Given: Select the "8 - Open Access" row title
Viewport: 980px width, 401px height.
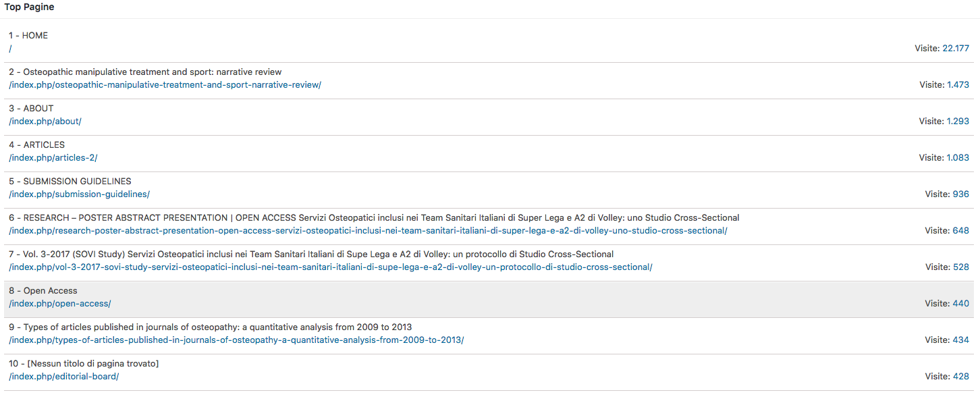Looking at the screenshot, I should coord(43,291).
